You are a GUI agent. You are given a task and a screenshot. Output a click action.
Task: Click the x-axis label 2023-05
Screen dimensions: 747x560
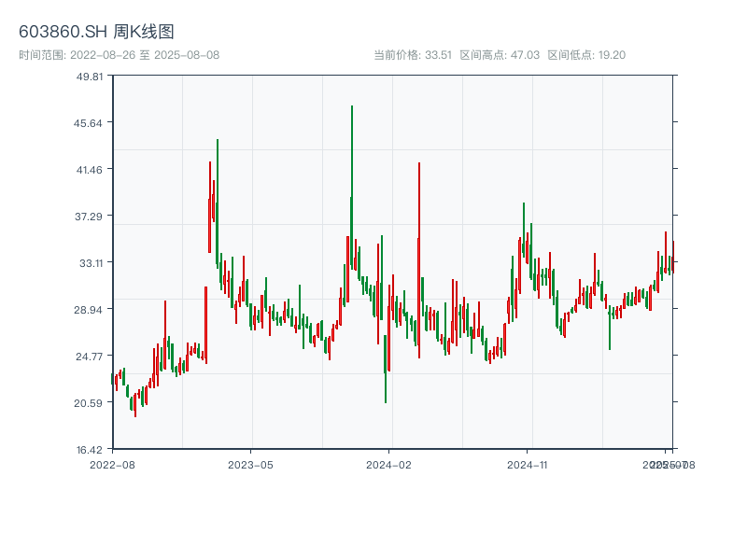point(250,465)
